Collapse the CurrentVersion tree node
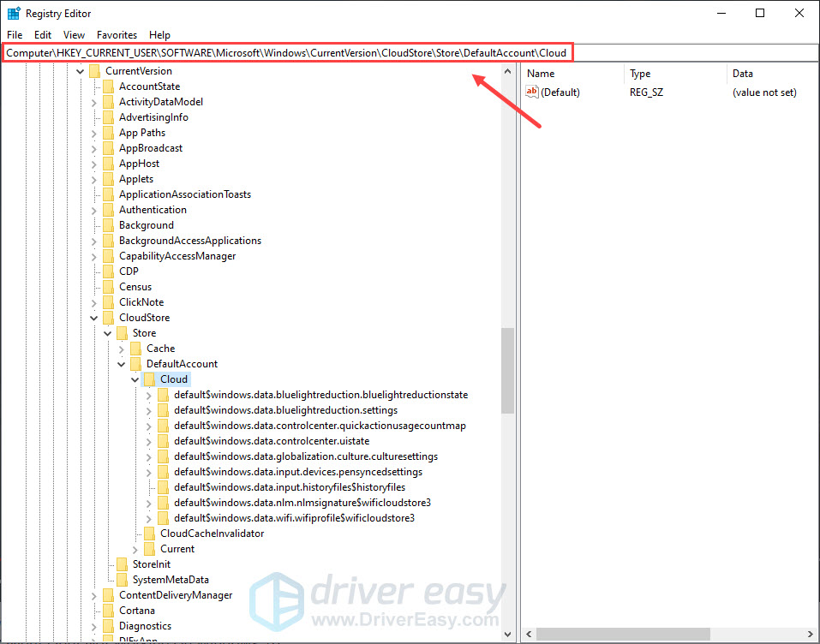Viewport: 820px width, 644px height. tap(80, 71)
